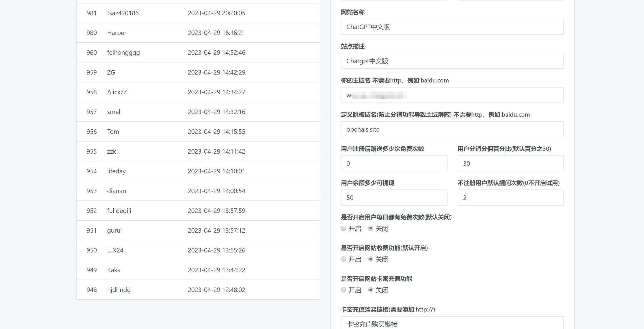Click the unregistered user question count field
Screen dimensions: 644x329
tap(510, 197)
